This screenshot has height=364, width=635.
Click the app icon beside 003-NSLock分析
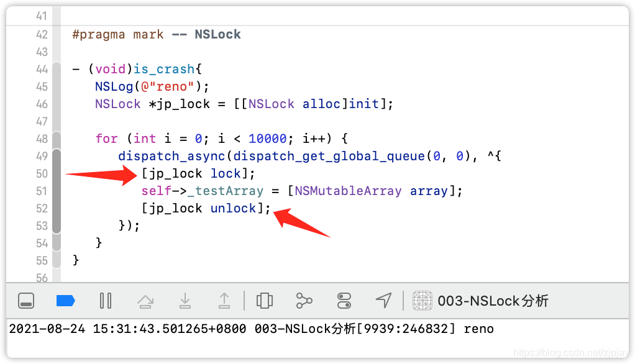[423, 301]
